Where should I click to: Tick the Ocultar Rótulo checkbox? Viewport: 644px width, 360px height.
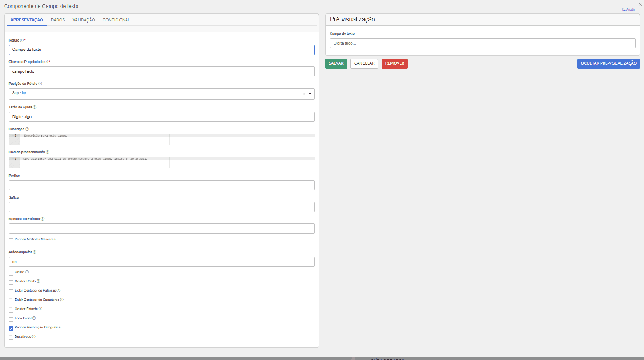point(11,282)
